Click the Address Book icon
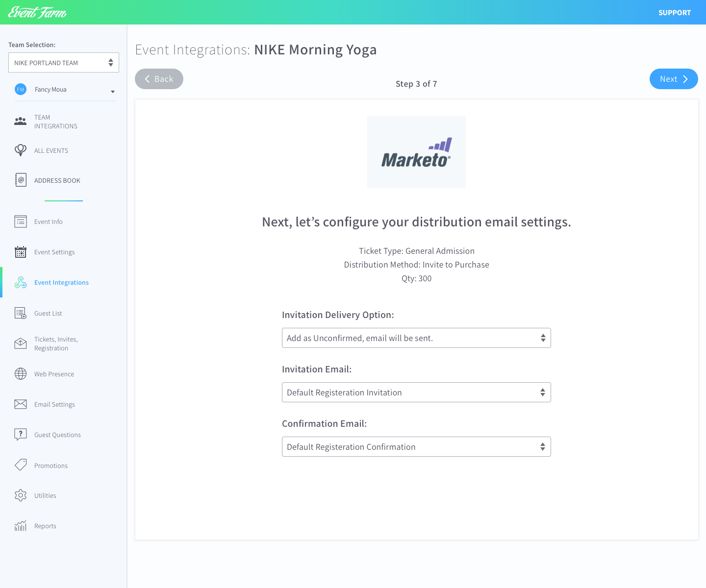The height and width of the screenshot is (588, 706). pos(21,180)
